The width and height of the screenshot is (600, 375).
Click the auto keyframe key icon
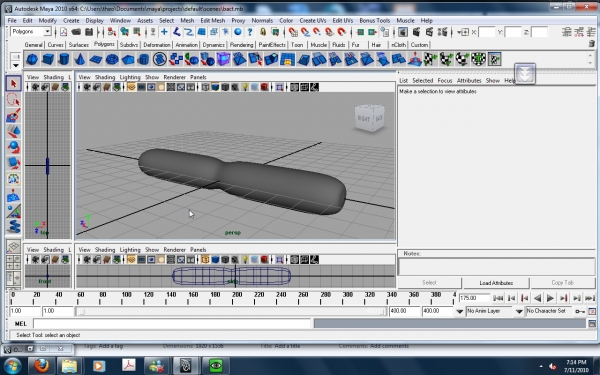[x=580, y=311]
